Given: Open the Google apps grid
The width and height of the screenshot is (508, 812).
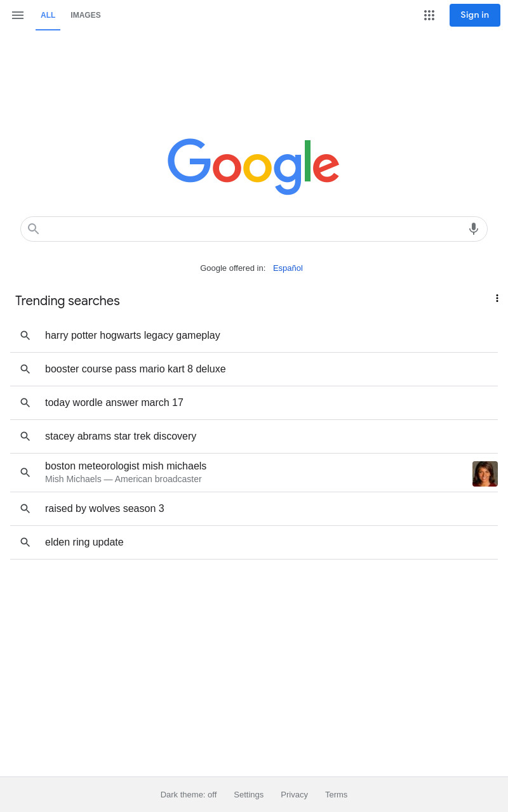Looking at the screenshot, I should pos(429,15).
